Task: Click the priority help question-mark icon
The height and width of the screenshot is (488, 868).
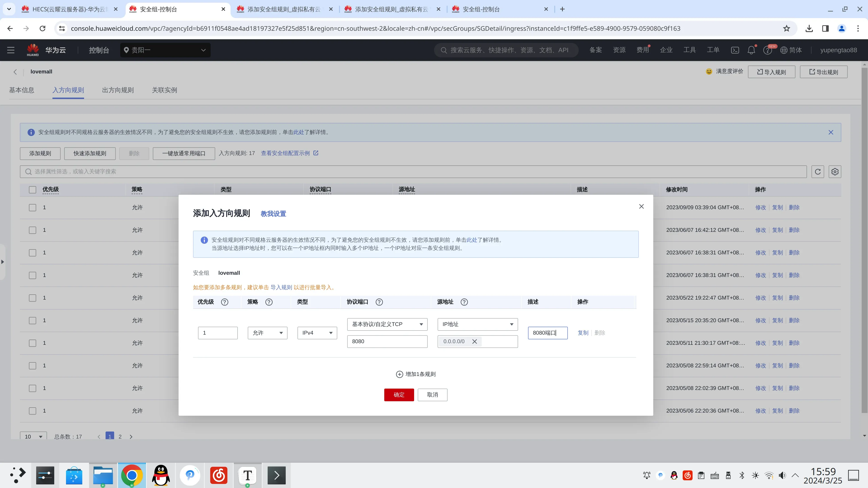Action: (224, 302)
